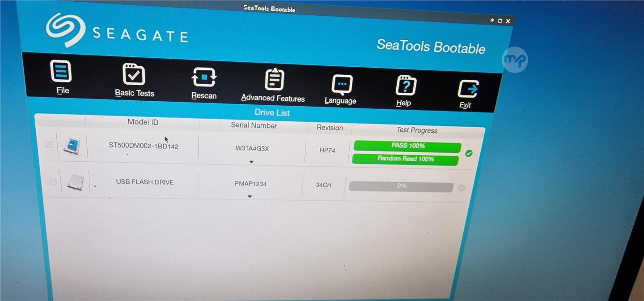644x301 pixels.
Task: Expand details arrow under serial W3TA4G3X
Action: (251, 162)
